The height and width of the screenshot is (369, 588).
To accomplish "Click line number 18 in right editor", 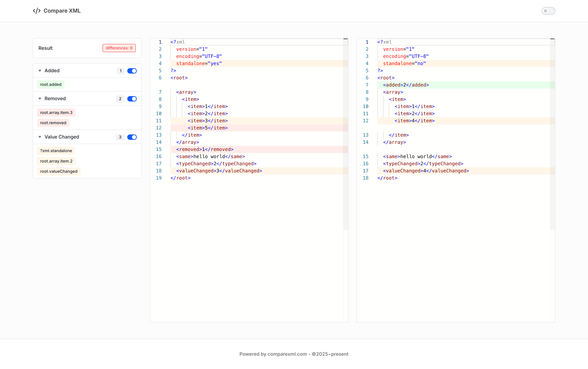I will click(x=365, y=178).
